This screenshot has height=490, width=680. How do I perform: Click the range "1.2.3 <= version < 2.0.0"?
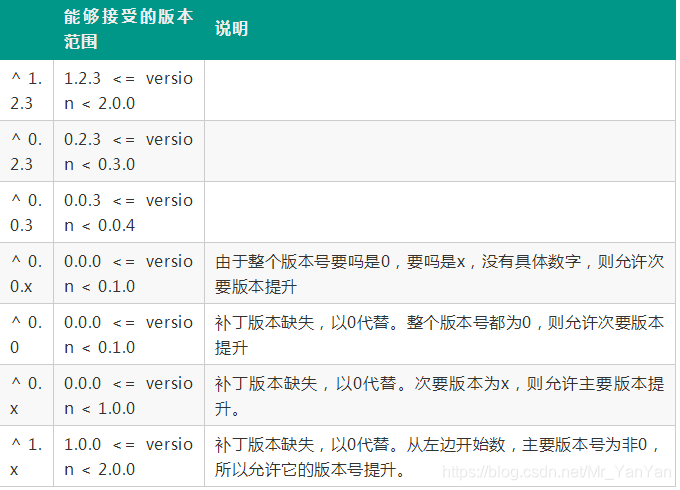[128, 90]
